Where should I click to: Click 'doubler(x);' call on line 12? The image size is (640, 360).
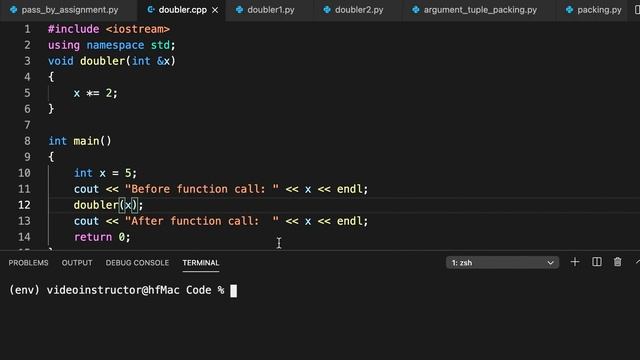coord(109,205)
